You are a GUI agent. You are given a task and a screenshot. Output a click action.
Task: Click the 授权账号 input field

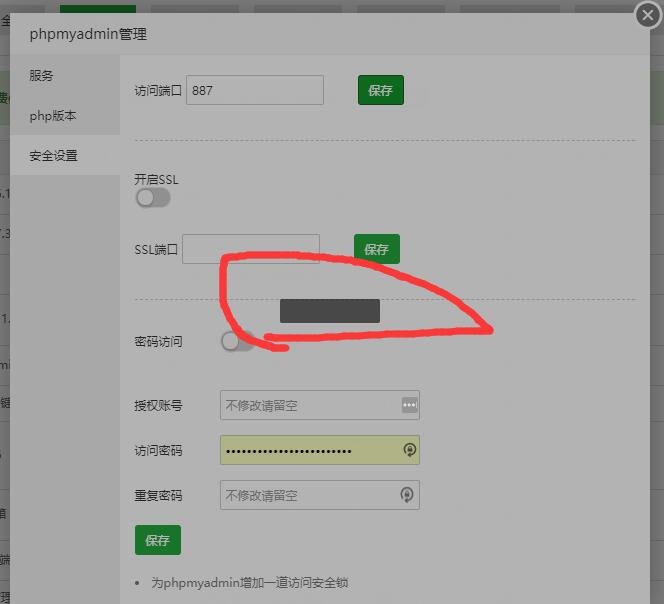pos(320,405)
